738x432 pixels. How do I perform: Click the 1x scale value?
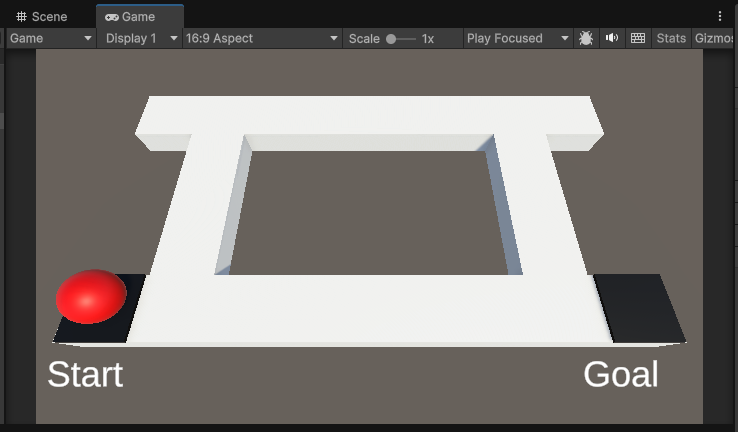coord(428,38)
